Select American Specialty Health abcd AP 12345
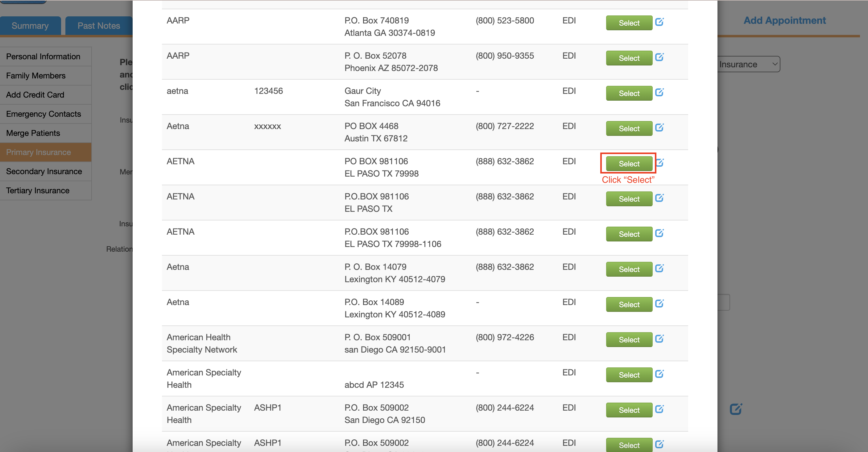 click(x=629, y=375)
